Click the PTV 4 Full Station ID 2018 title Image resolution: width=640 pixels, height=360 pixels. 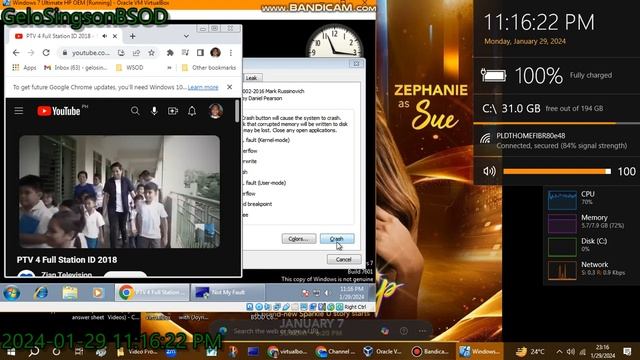pyautogui.click(x=67, y=260)
